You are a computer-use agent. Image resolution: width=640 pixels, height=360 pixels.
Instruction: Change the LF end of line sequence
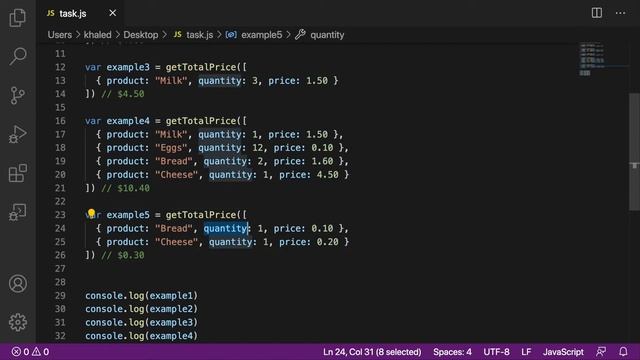(x=526, y=352)
